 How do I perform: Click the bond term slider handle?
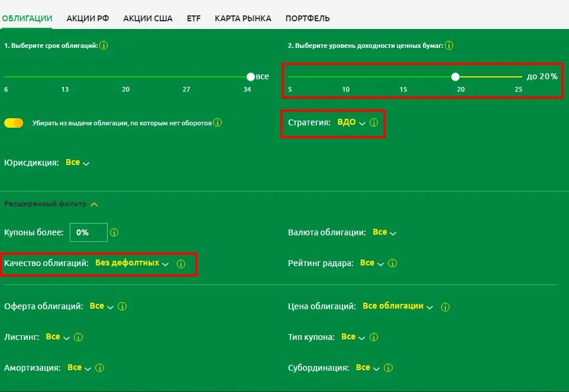[250, 77]
